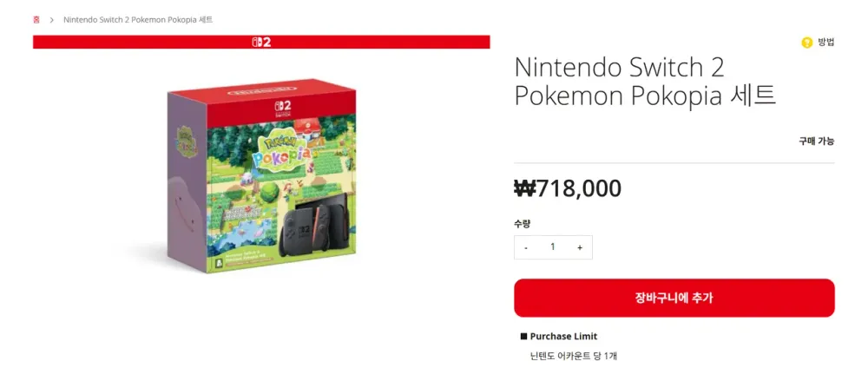Click the Purchase Limit heading

tap(563, 336)
